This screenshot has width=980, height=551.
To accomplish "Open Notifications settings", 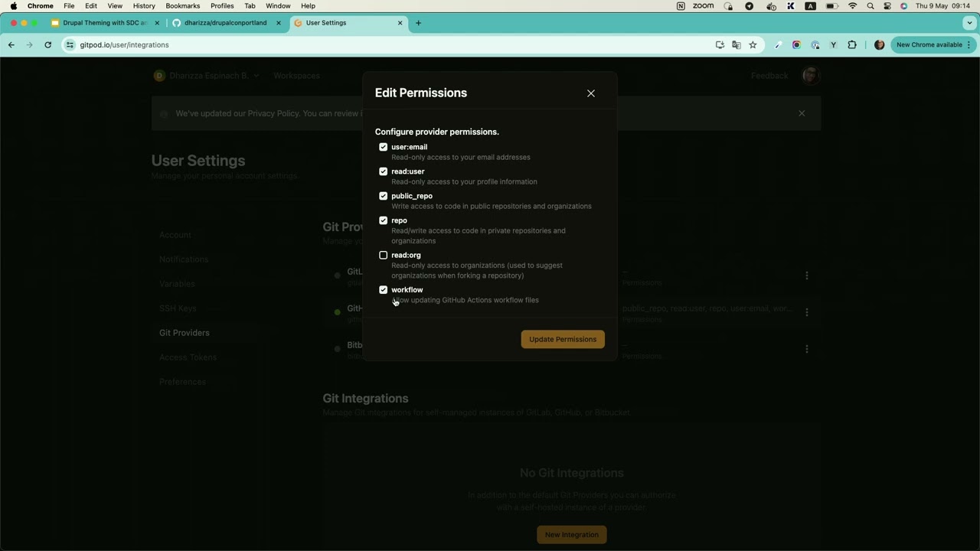I will [x=184, y=259].
